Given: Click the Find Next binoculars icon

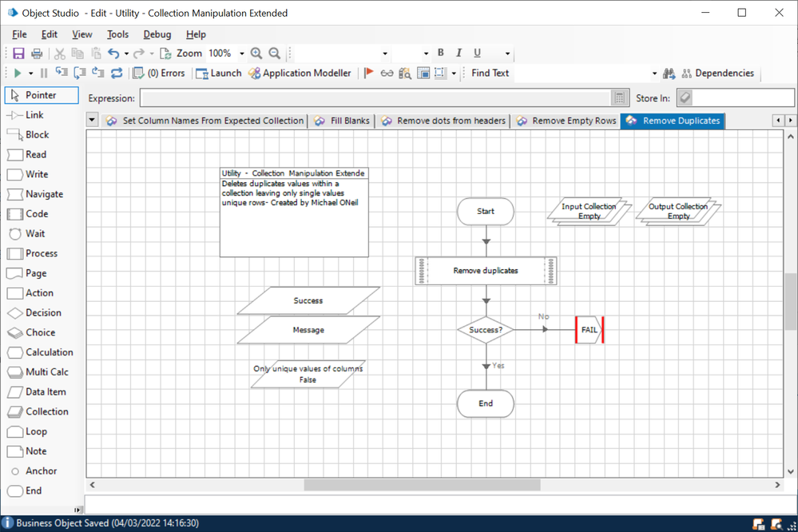Looking at the screenshot, I should [669, 73].
